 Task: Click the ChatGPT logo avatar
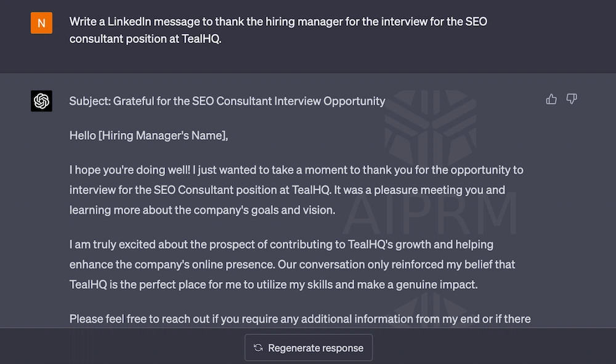tap(42, 101)
